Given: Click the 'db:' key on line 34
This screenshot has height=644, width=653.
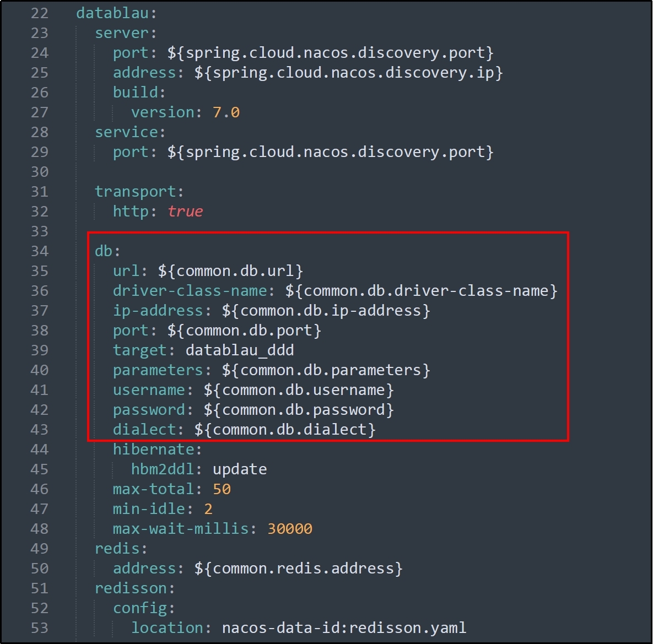Looking at the screenshot, I should point(107,251).
